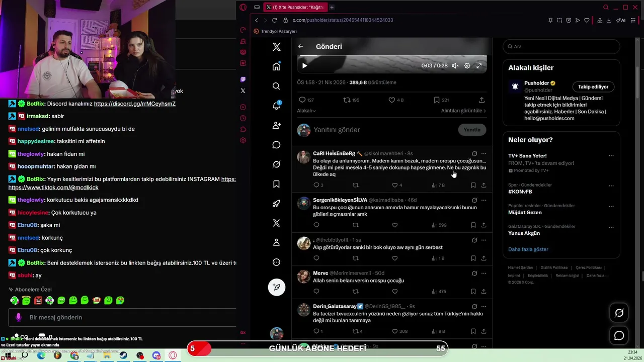Open X Explore search icon in sidebar
Image resolution: width=644 pixels, height=362 pixels.
[276, 86]
